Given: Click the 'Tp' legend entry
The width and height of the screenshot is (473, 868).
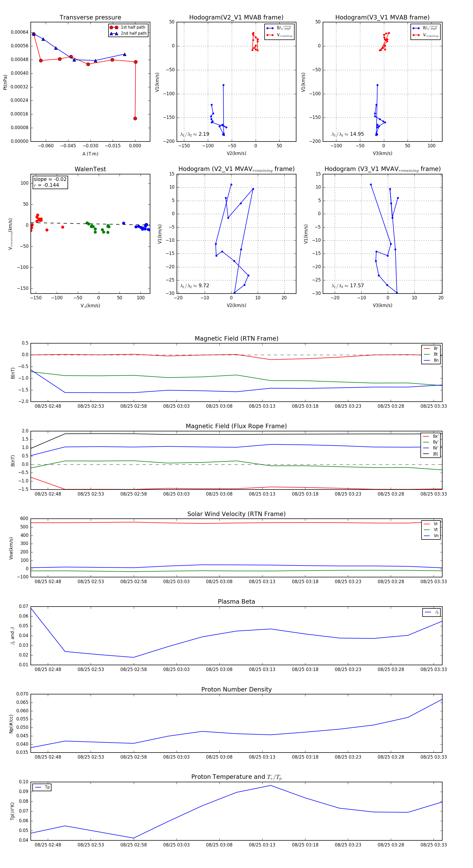Looking at the screenshot, I should pos(42,787).
